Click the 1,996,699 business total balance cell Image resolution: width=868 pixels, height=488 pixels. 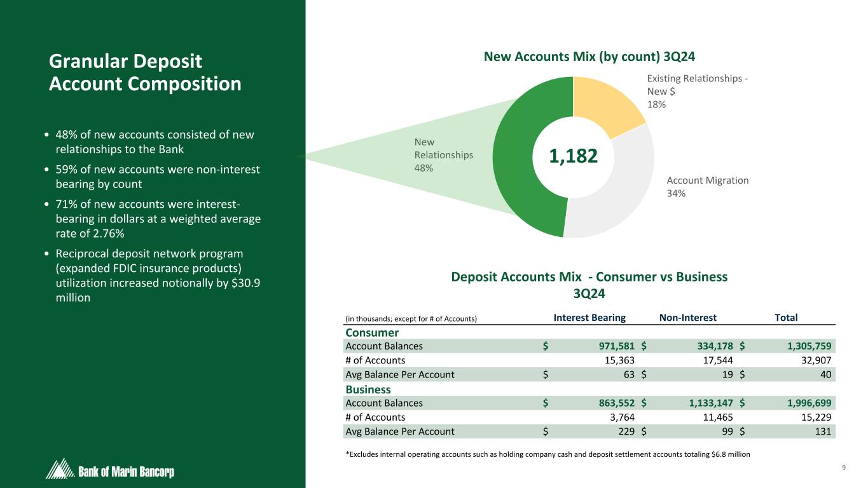[800, 403]
